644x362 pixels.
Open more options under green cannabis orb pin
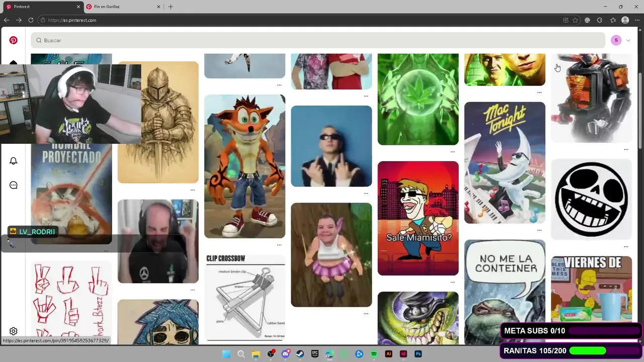pyautogui.click(x=453, y=152)
